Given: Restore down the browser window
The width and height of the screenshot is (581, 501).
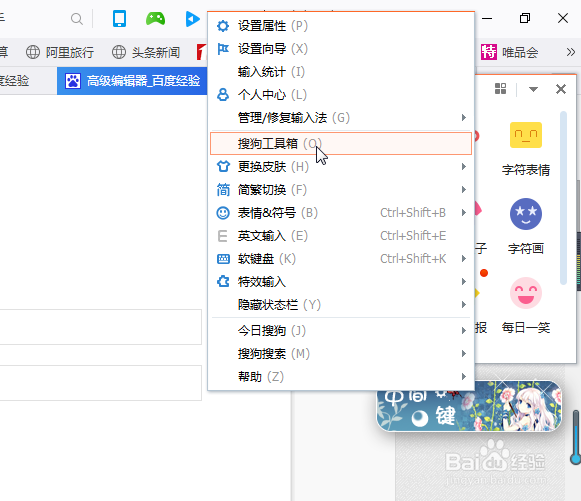Looking at the screenshot, I should coord(525,18).
